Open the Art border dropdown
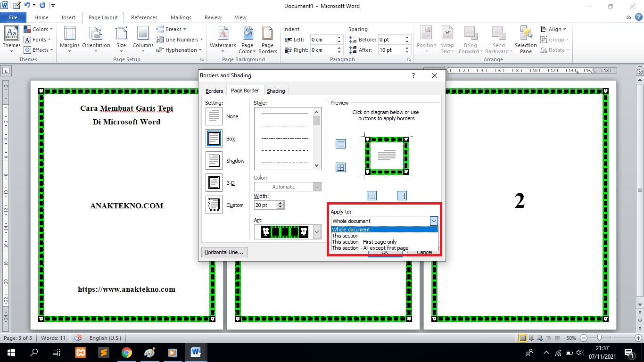The image size is (644, 362). point(317,231)
